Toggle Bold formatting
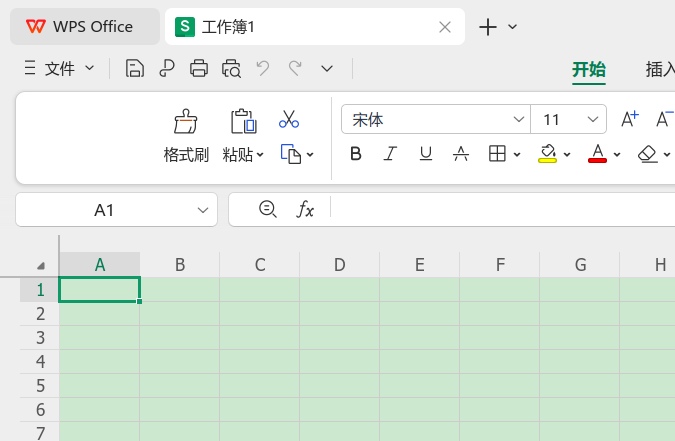The height and width of the screenshot is (441, 675). click(356, 154)
